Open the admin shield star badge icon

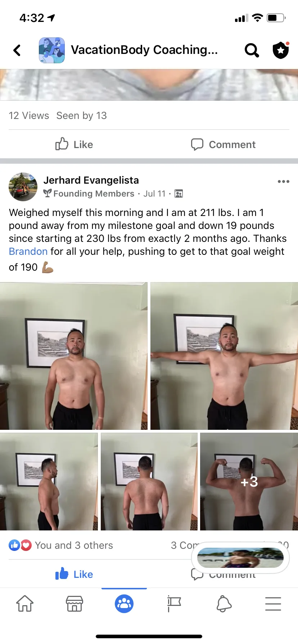point(281,50)
